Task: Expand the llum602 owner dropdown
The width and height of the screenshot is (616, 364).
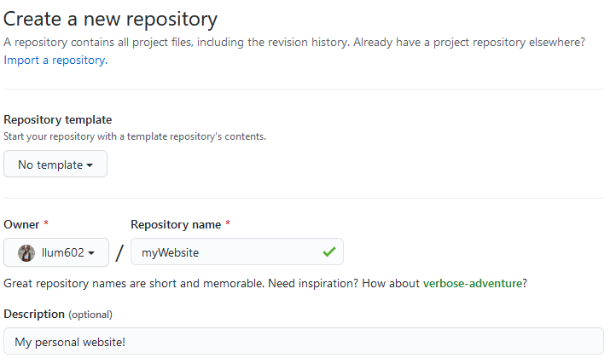Action: [x=56, y=252]
